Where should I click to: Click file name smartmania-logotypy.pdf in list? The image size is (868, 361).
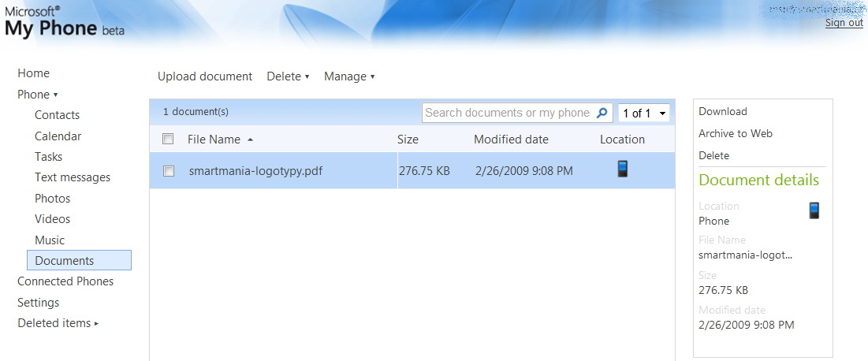click(255, 171)
